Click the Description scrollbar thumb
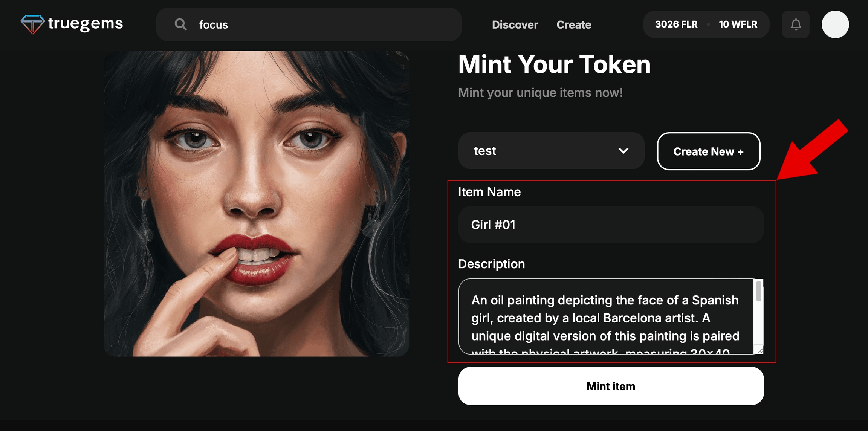 [758, 291]
